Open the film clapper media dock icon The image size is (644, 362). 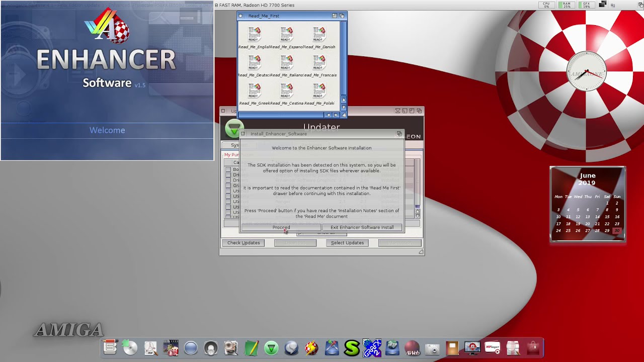(171, 347)
